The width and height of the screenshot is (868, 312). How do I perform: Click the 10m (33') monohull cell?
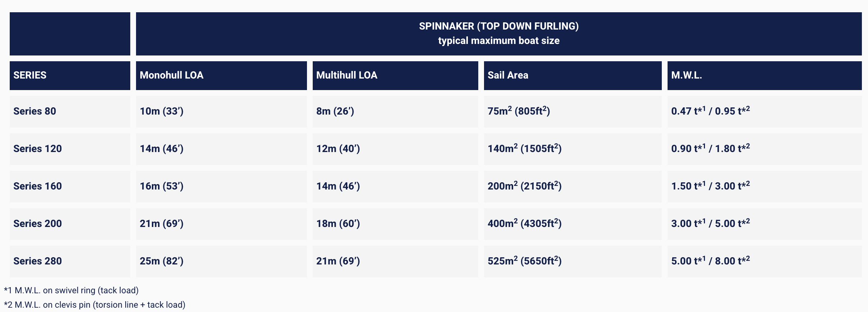coord(162,111)
